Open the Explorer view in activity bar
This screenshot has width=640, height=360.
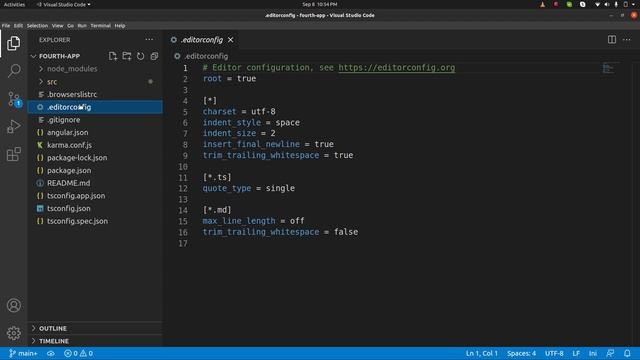point(13,43)
